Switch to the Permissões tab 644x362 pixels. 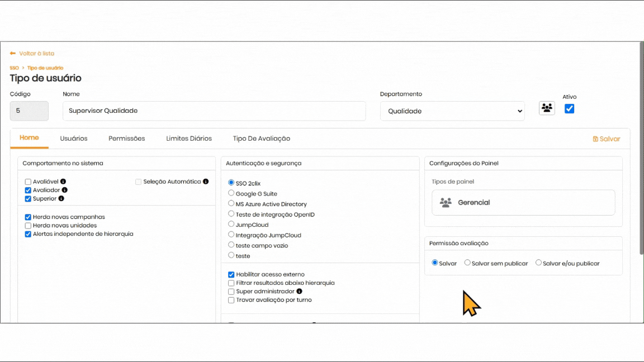click(126, 139)
